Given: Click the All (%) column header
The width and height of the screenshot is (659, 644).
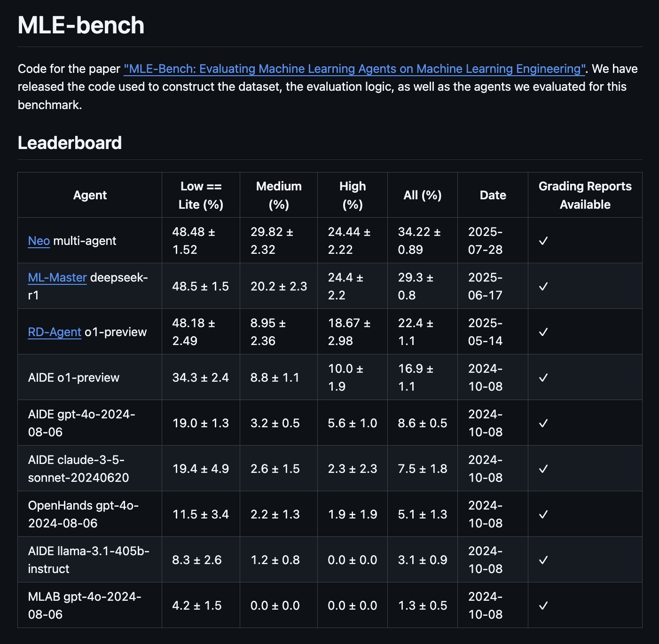Looking at the screenshot, I should click(x=423, y=195).
